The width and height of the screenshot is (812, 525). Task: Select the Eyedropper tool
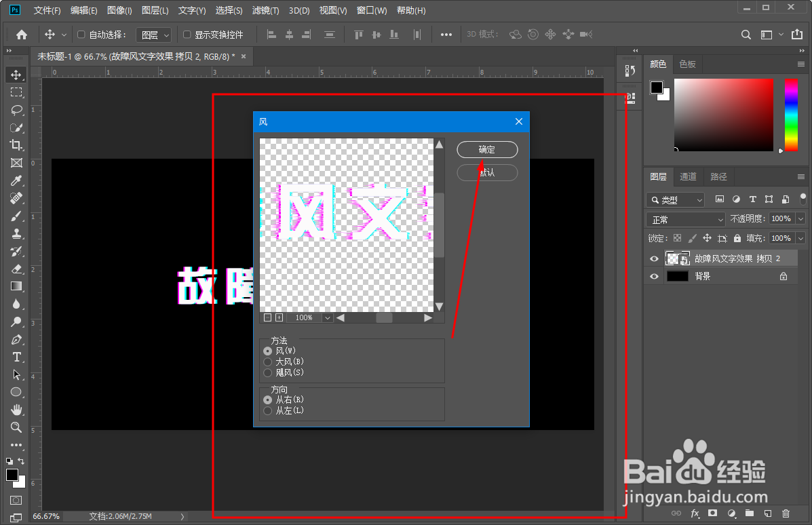15,180
